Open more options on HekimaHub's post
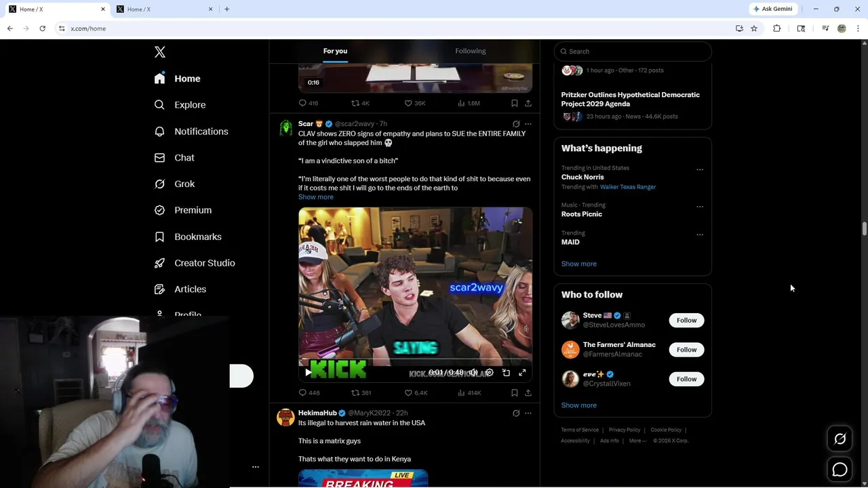The height and width of the screenshot is (488, 868). click(x=528, y=413)
